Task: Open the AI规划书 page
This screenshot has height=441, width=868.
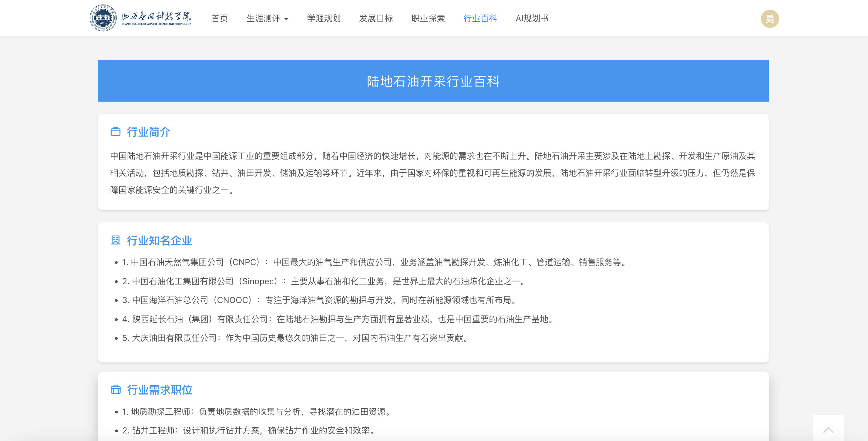Action: click(x=532, y=18)
